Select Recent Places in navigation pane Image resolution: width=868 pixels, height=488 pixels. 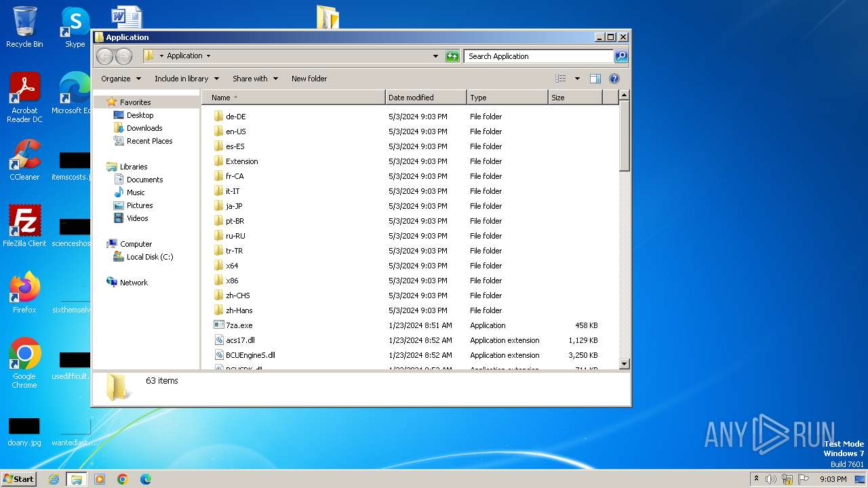click(x=149, y=141)
